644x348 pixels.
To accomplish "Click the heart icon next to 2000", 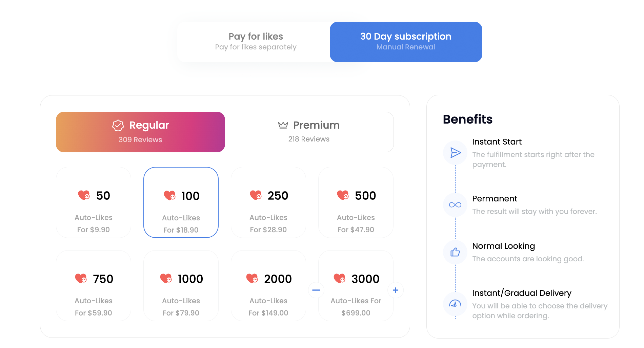I will [x=252, y=279].
